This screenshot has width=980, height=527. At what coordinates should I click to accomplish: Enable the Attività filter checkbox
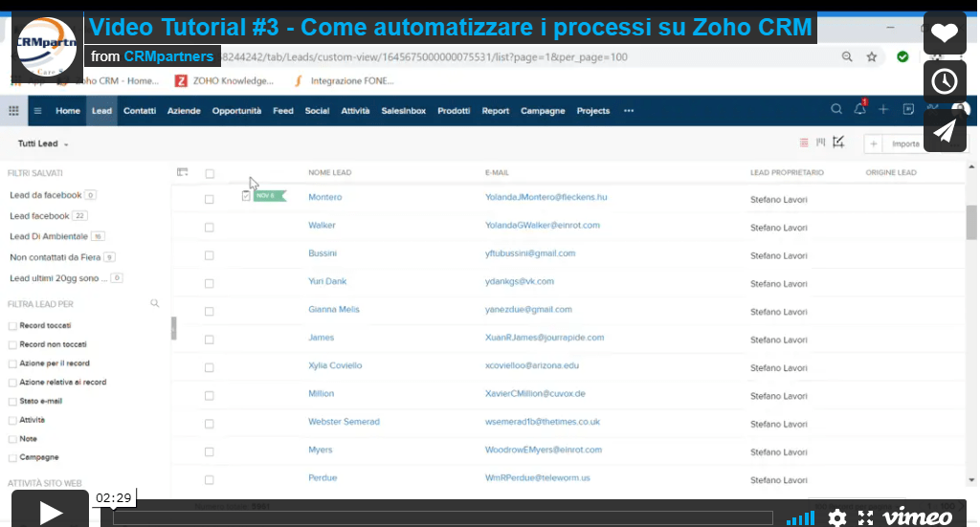tap(12, 420)
